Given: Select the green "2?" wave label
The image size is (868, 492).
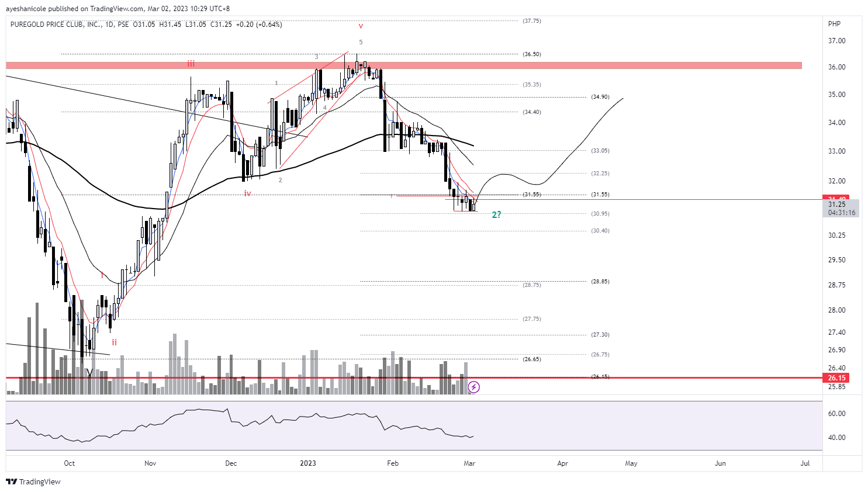Looking at the screenshot, I should pos(496,215).
